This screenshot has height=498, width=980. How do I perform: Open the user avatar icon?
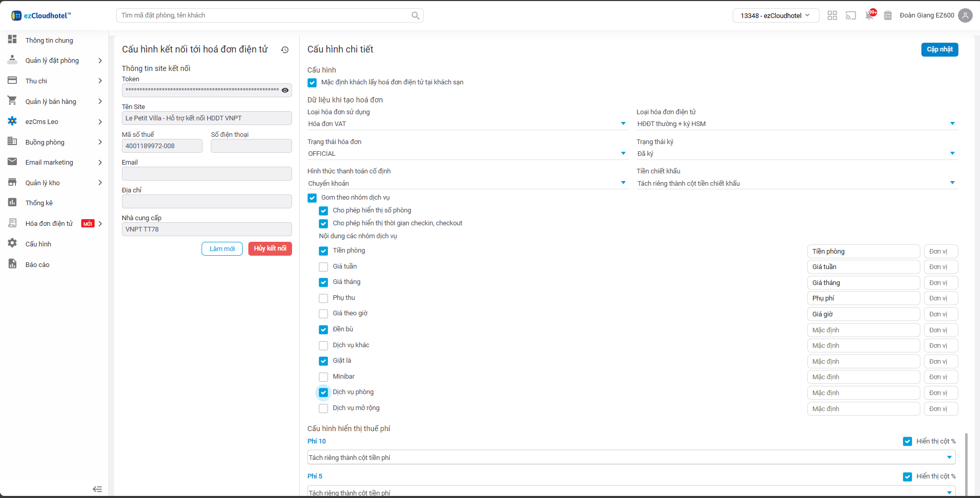(x=965, y=15)
